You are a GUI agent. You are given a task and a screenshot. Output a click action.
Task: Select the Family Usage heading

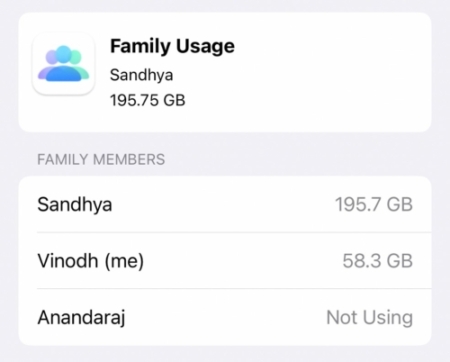(x=172, y=46)
